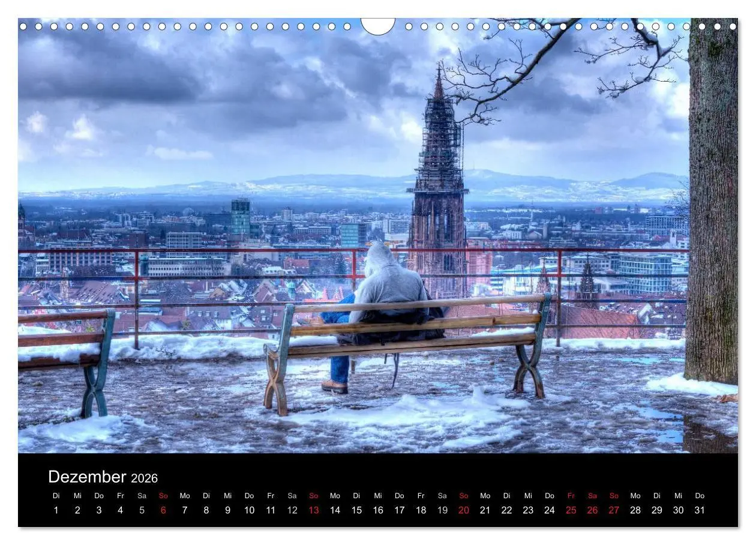Select date 14 in the calendar strip

point(335,510)
